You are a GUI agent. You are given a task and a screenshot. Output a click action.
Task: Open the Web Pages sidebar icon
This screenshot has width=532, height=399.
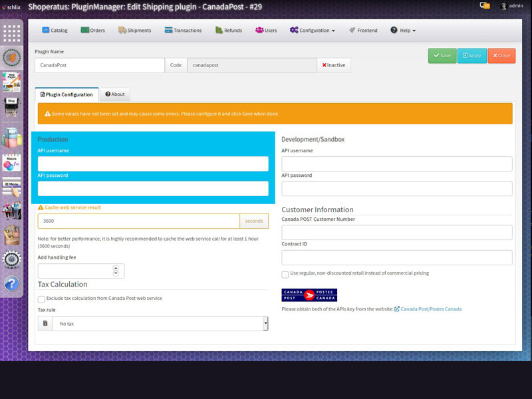click(x=12, y=82)
